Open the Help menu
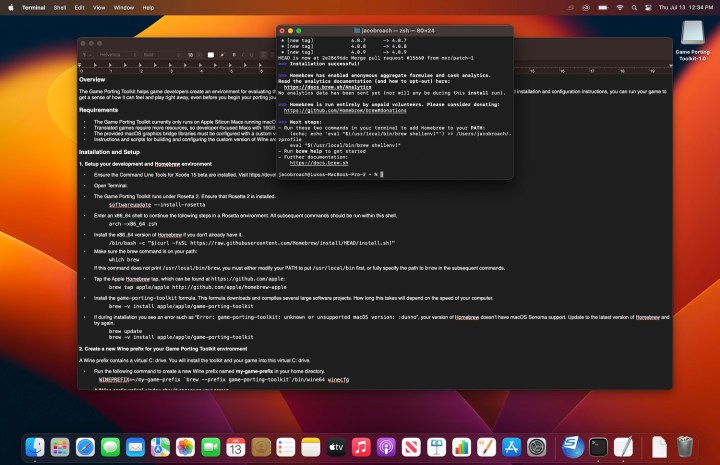Image resolution: width=720 pixels, height=465 pixels. point(148,8)
